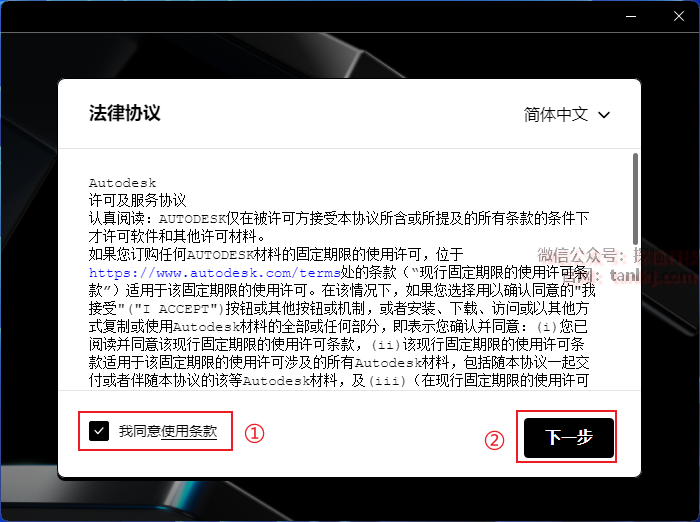Minimize the installer window
Image resolution: width=700 pixels, height=522 pixels.
[631, 17]
